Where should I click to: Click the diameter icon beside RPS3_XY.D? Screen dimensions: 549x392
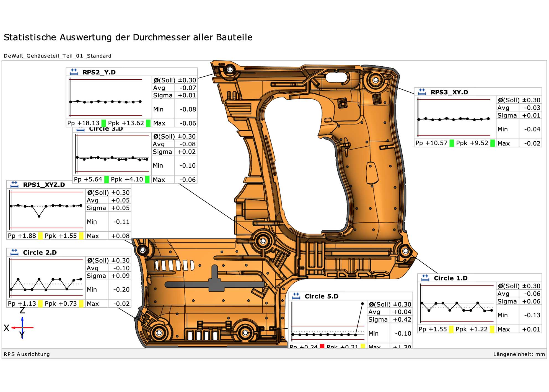point(422,92)
